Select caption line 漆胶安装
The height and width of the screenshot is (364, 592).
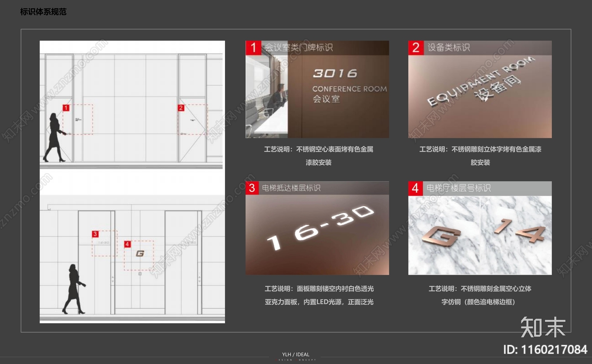tap(319, 163)
